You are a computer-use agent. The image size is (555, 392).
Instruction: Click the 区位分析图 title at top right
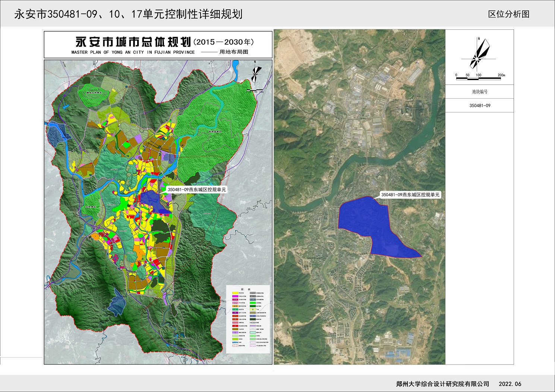(508, 14)
